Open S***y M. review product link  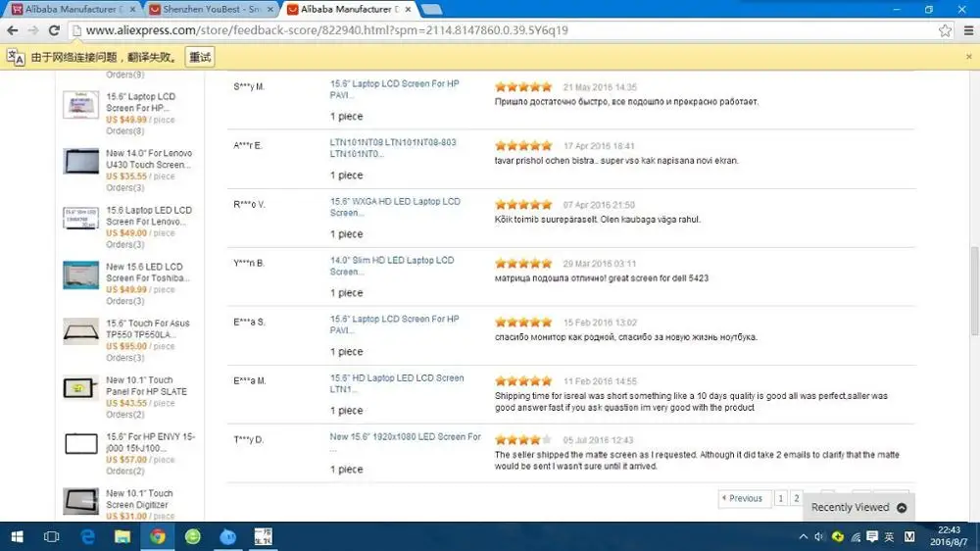(394, 89)
